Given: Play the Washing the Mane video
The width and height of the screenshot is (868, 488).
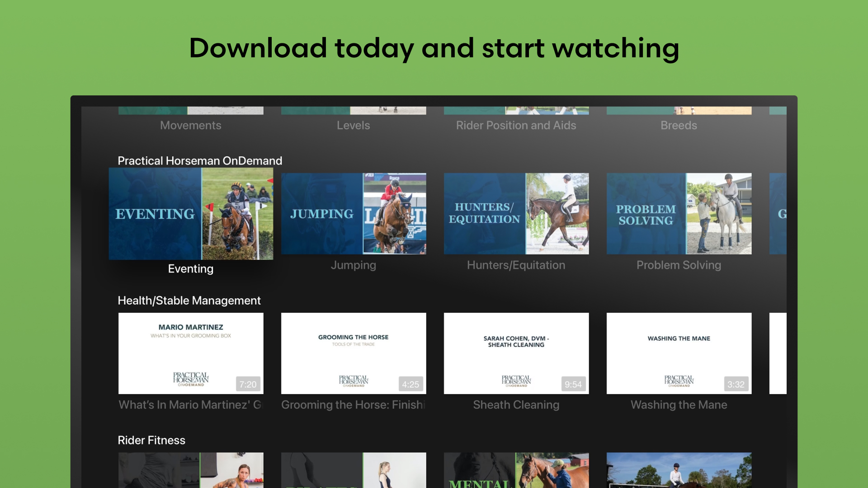Looking at the screenshot, I should pos(679,353).
